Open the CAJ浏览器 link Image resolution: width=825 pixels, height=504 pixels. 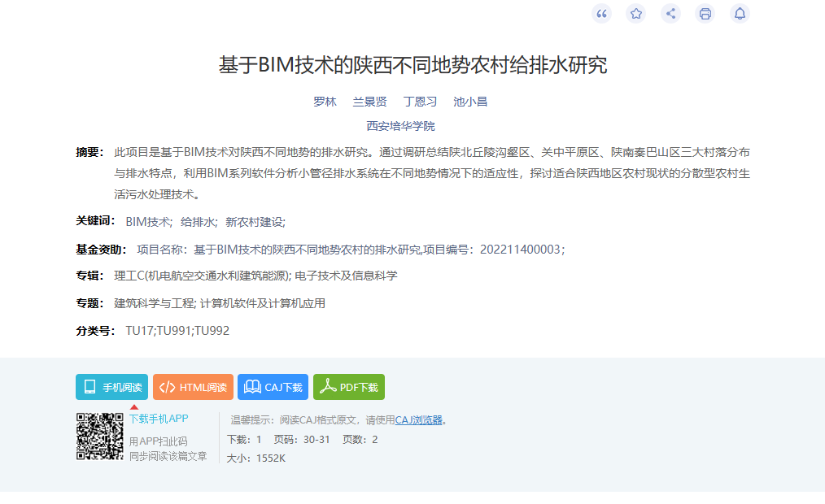[418, 420]
